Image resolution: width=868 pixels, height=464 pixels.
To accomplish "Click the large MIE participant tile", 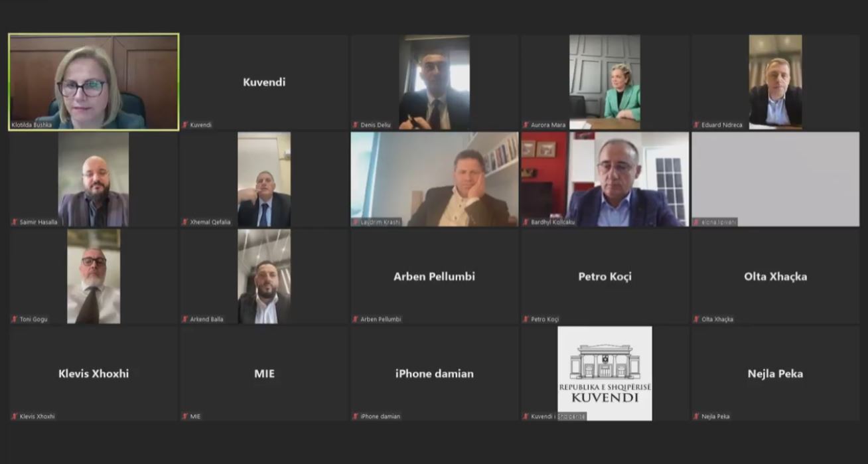I will [x=264, y=374].
